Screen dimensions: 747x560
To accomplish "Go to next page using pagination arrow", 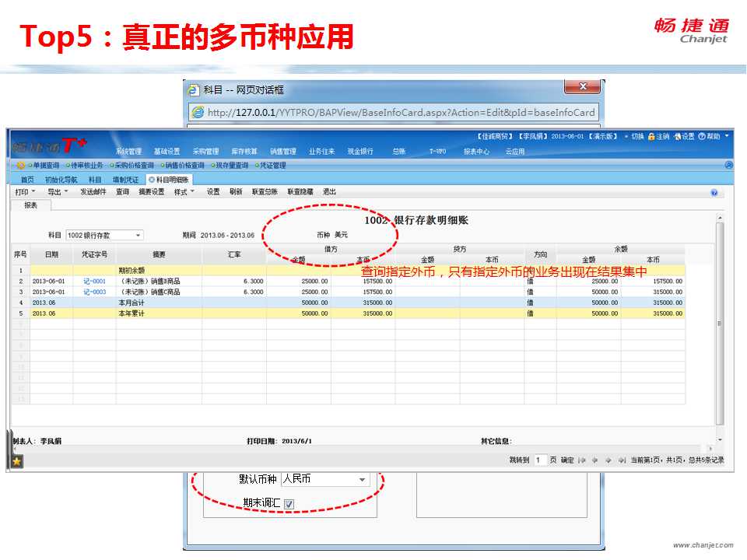I will point(608,460).
